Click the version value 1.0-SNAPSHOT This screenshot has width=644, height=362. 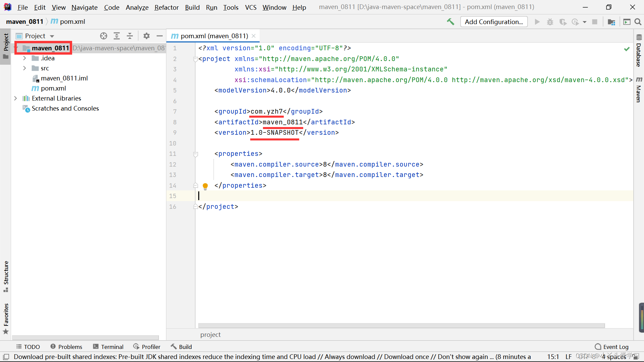coord(275,133)
